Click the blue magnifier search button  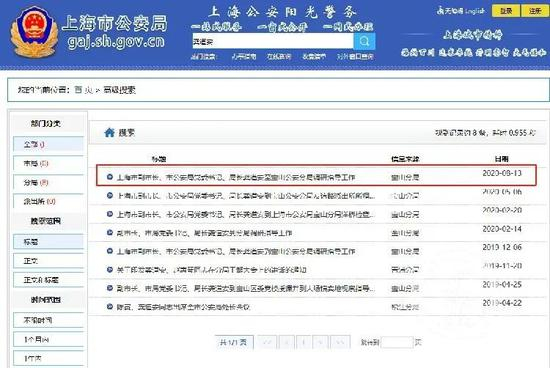[x=364, y=41]
